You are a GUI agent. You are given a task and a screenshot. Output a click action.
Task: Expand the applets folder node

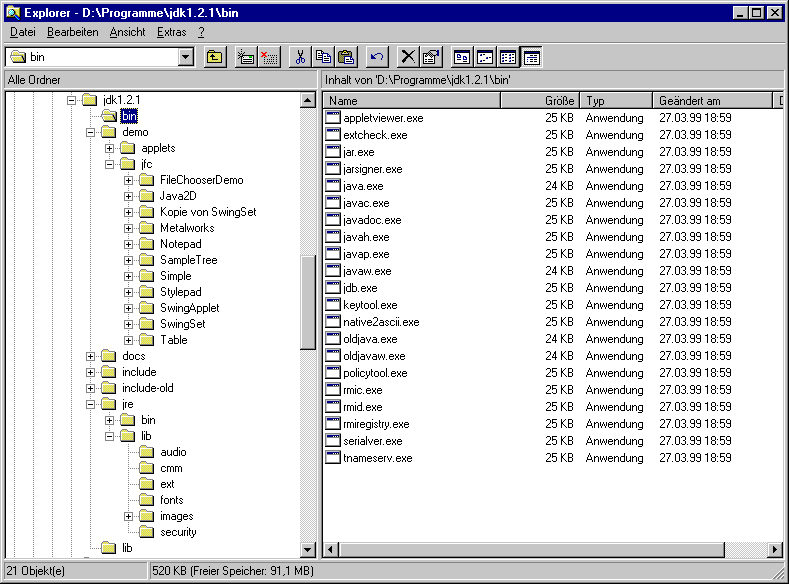[x=109, y=148]
